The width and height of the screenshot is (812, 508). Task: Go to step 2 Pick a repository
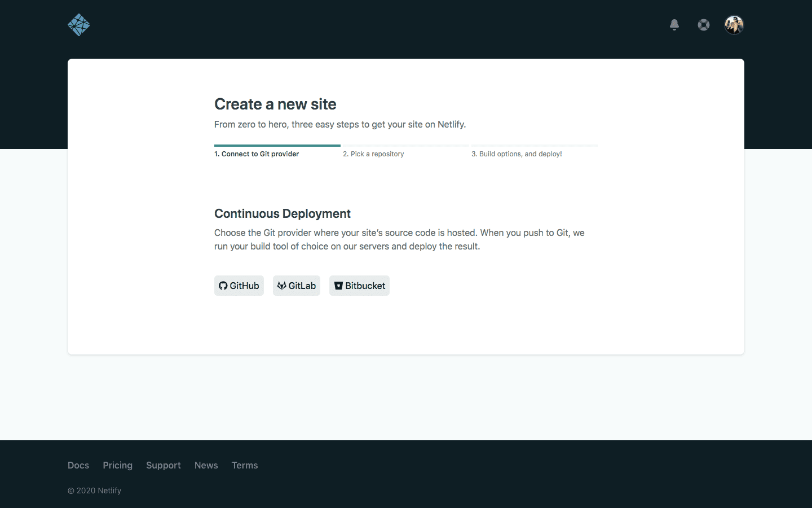373,154
